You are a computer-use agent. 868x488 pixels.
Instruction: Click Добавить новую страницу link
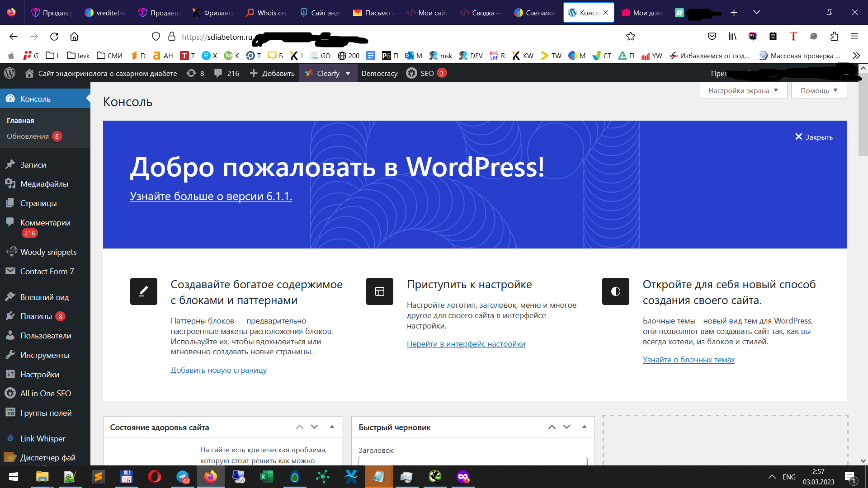coord(218,370)
